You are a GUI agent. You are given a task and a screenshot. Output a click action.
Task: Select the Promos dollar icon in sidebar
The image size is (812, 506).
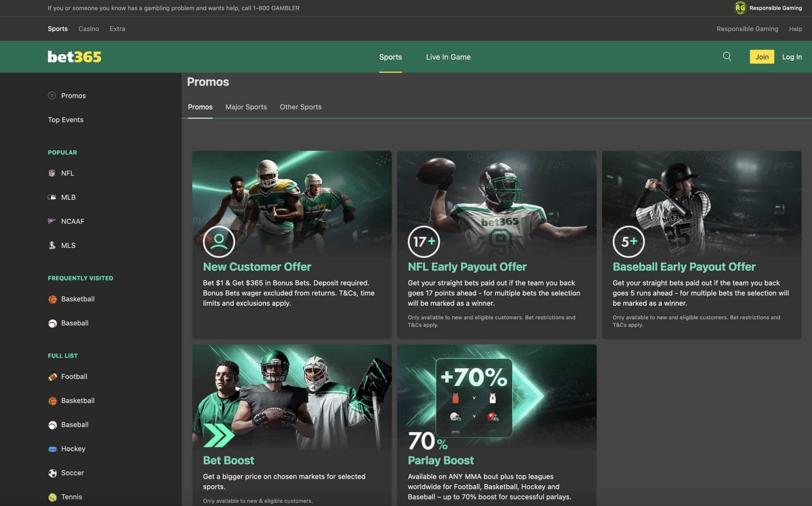[x=52, y=95]
